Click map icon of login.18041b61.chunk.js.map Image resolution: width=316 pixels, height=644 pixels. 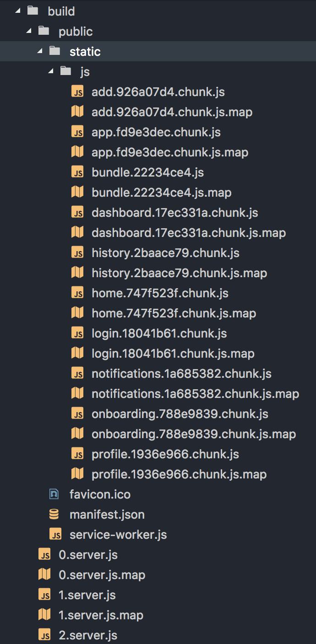(x=77, y=353)
